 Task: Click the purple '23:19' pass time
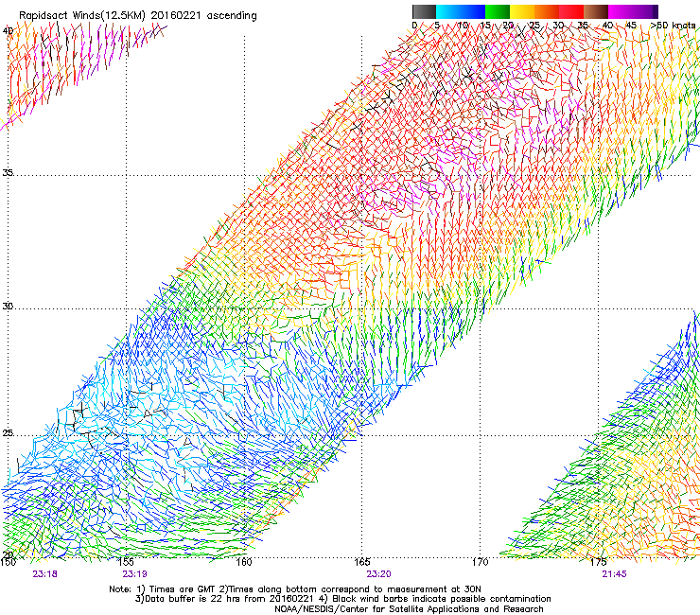(x=135, y=574)
